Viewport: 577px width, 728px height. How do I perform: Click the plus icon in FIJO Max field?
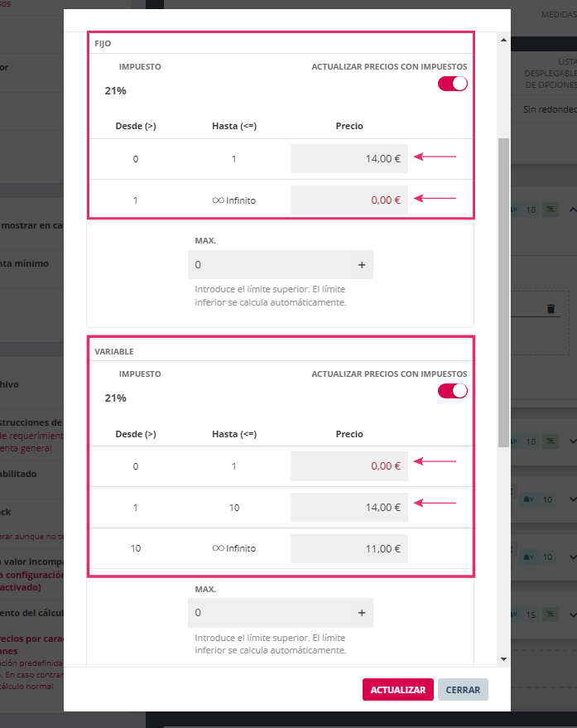361,265
